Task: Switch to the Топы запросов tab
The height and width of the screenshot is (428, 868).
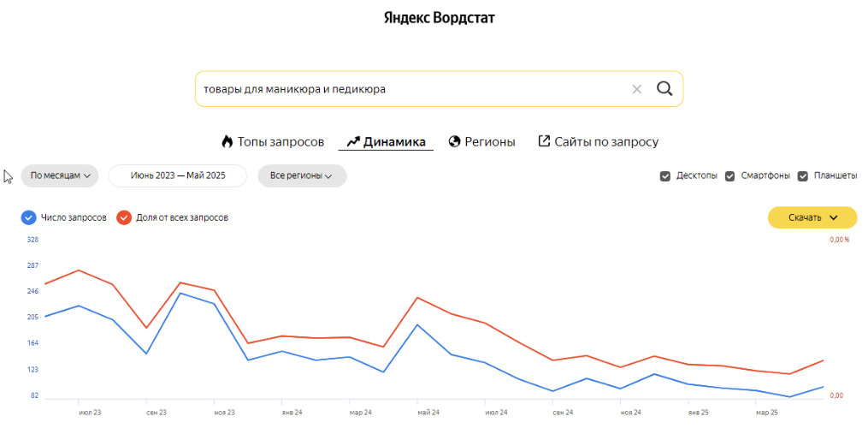Action: (x=280, y=142)
